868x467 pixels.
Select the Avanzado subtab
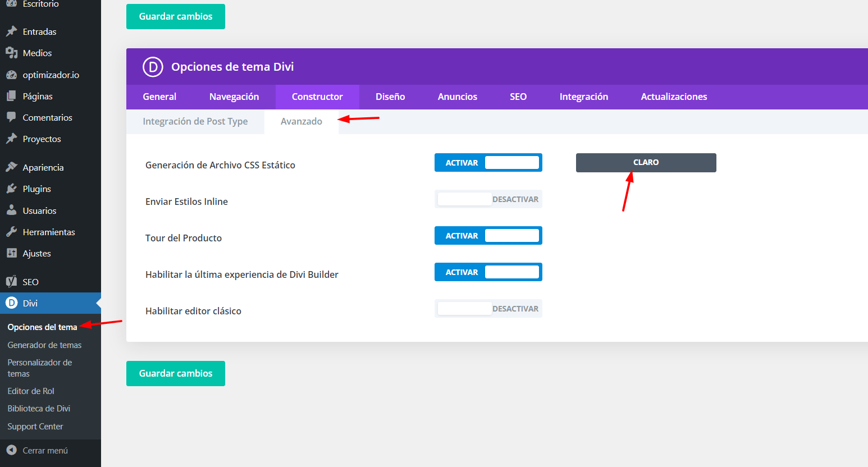click(x=301, y=121)
